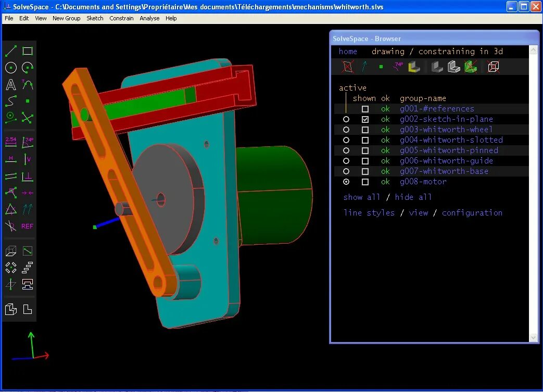Click the extrude wireframe cube icon
This screenshot has height=392, width=543.
pos(11,251)
